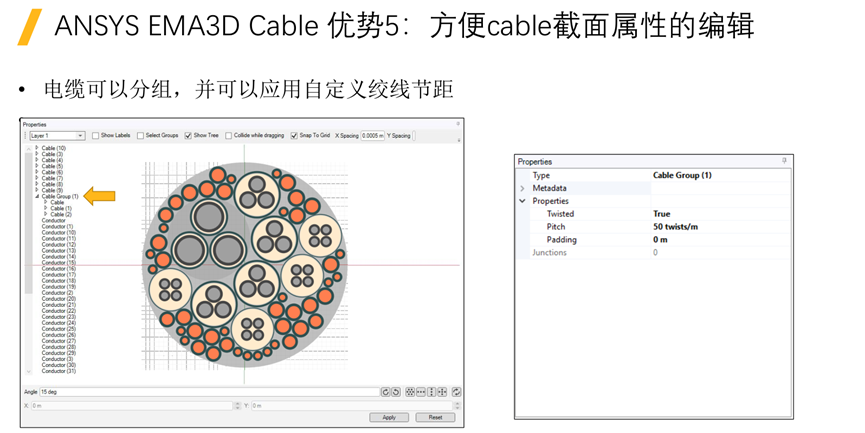Expand the Cable (9) tree node

point(37,190)
